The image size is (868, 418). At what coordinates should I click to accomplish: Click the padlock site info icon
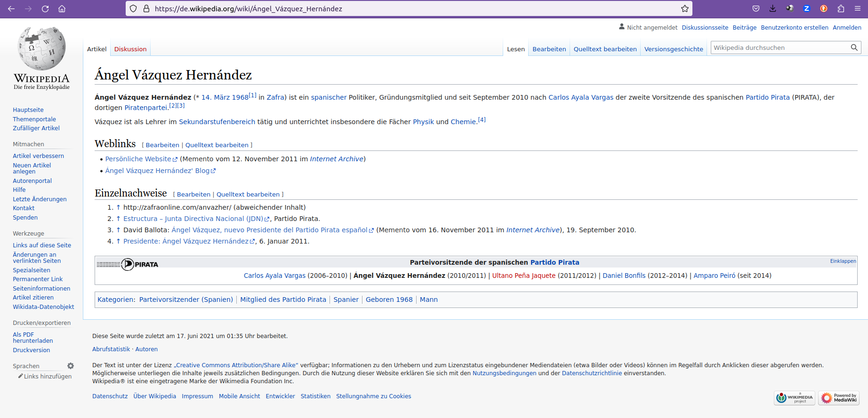(146, 8)
